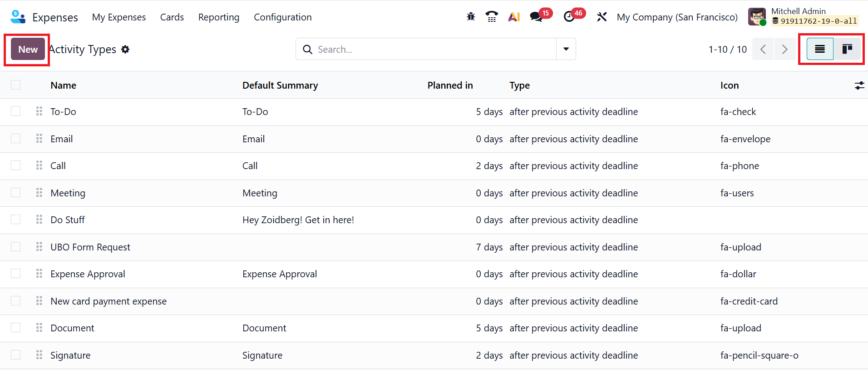Check the select-all header checkbox
The width and height of the screenshot is (868, 370).
(16, 85)
